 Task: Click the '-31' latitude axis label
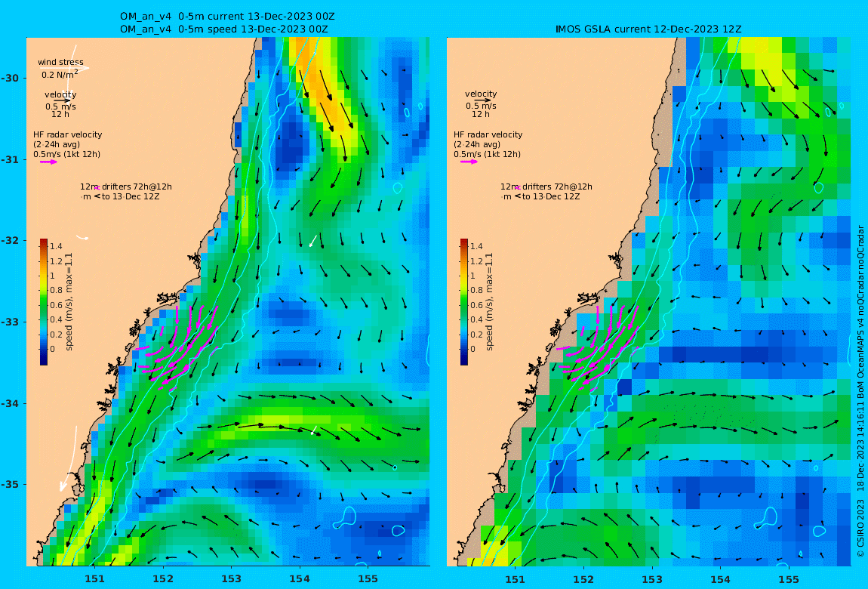[x=9, y=160]
